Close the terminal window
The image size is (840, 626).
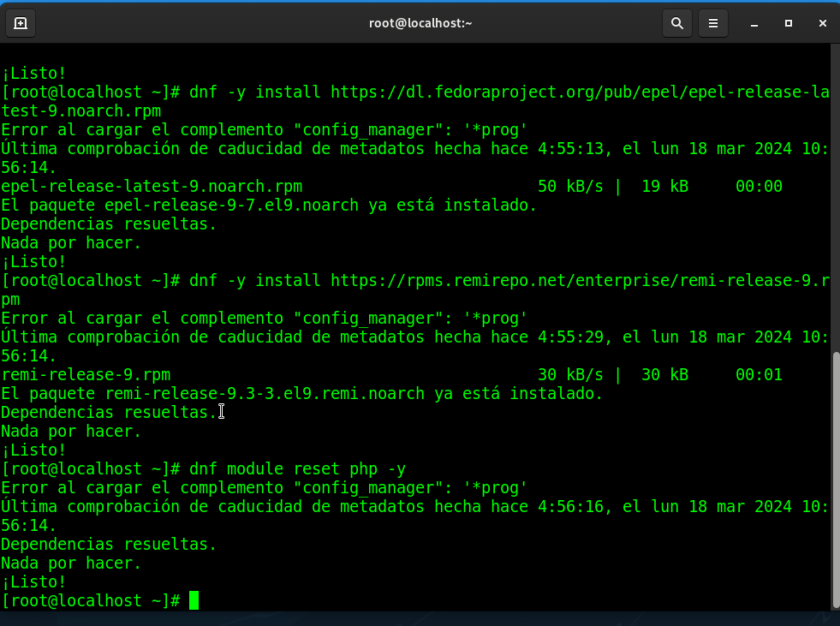point(823,23)
